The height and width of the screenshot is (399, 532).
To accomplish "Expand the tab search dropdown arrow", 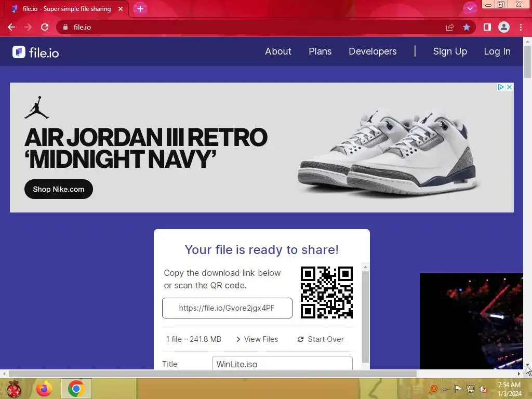I will [x=470, y=9].
